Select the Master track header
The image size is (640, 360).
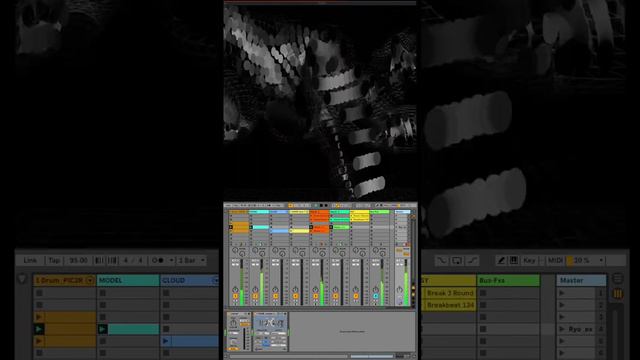point(582,280)
